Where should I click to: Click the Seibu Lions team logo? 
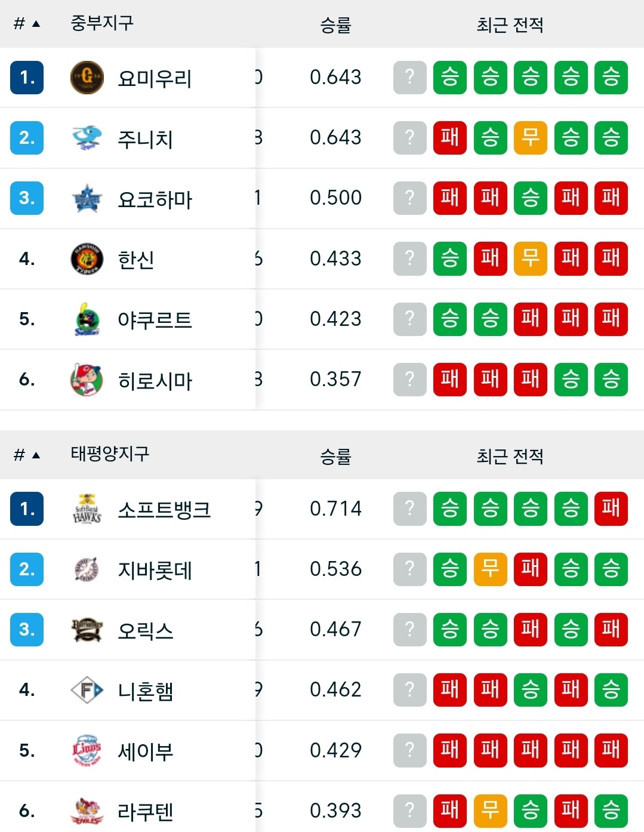[87, 750]
